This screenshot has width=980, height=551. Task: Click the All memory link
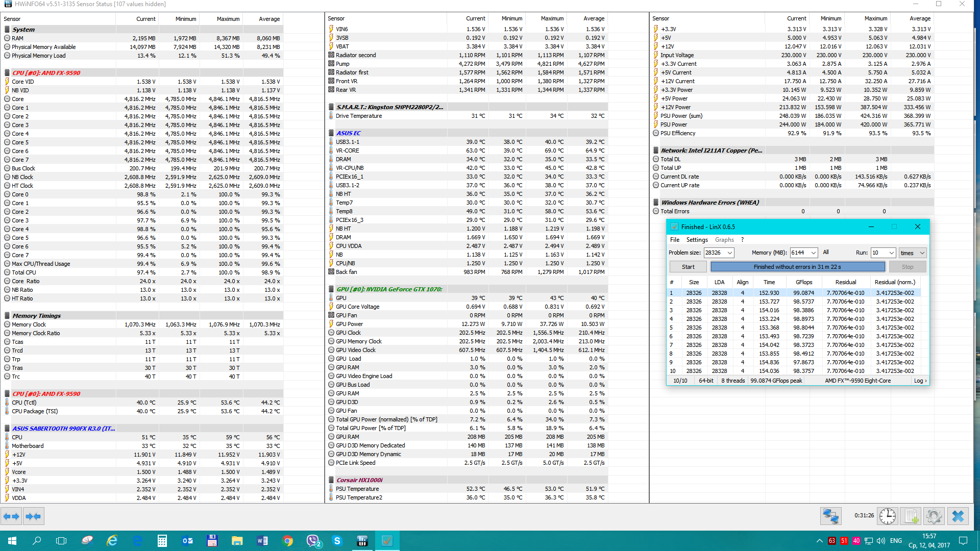tap(826, 253)
